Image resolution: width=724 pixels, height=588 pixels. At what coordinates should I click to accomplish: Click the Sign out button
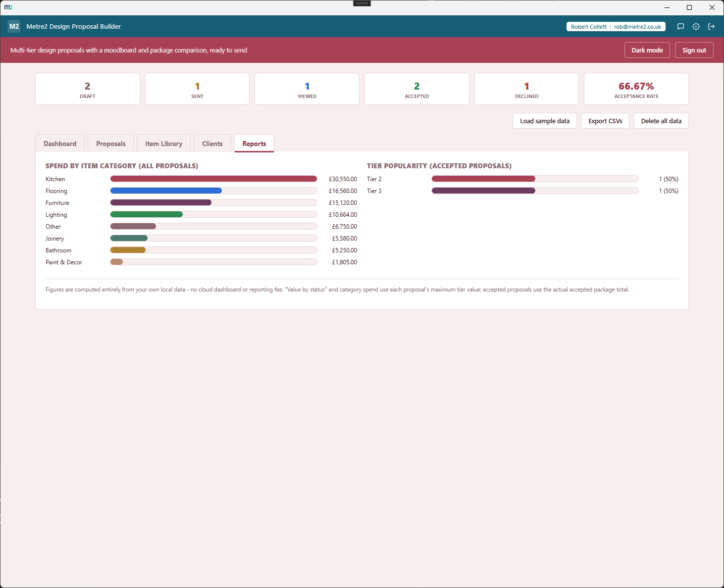click(x=694, y=50)
